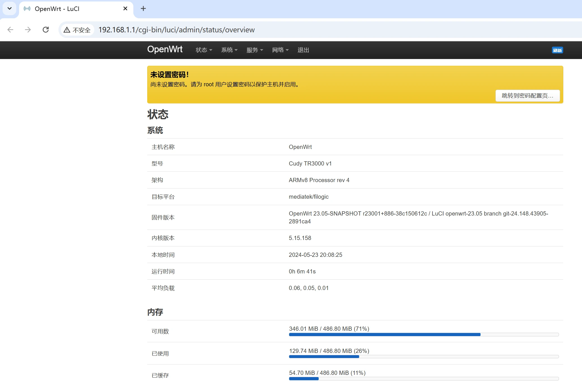The image size is (582, 392).
Task: Click load average 0.06, 0.05, 0.01
Action: coord(309,288)
